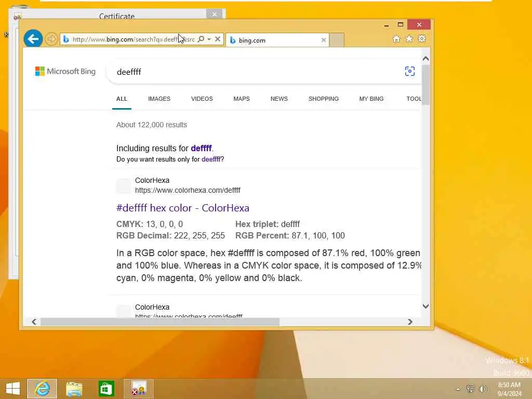The height and width of the screenshot is (399, 532).
Task: Switch to the SHOPPING tab
Action: (323, 99)
